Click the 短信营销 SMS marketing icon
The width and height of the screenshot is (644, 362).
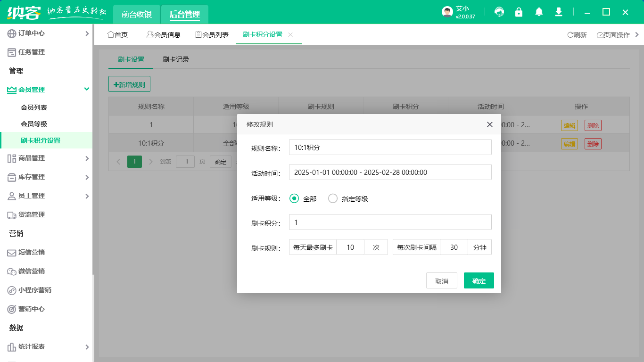tap(10, 252)
